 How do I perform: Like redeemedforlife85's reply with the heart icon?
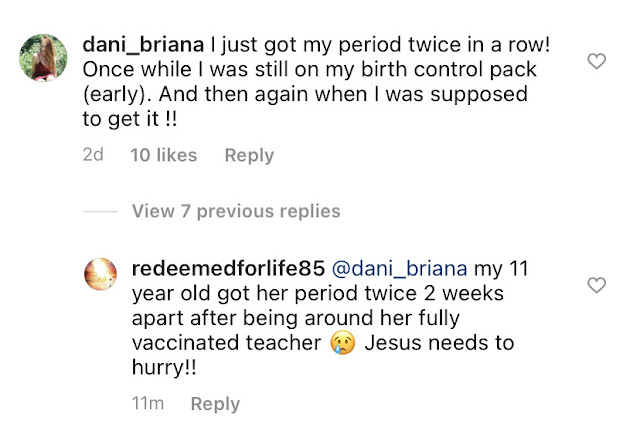coord(596,285)
